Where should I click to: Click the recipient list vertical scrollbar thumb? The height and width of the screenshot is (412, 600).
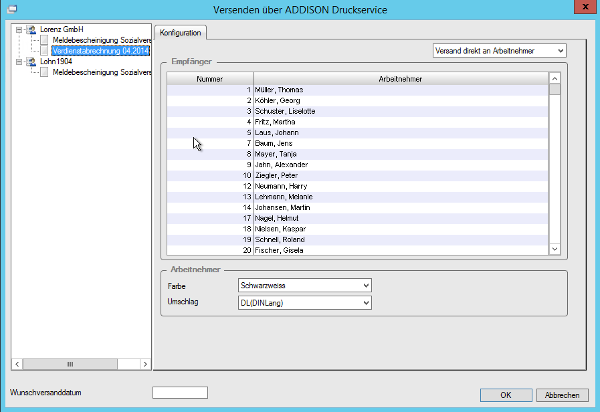pos(554,89)
